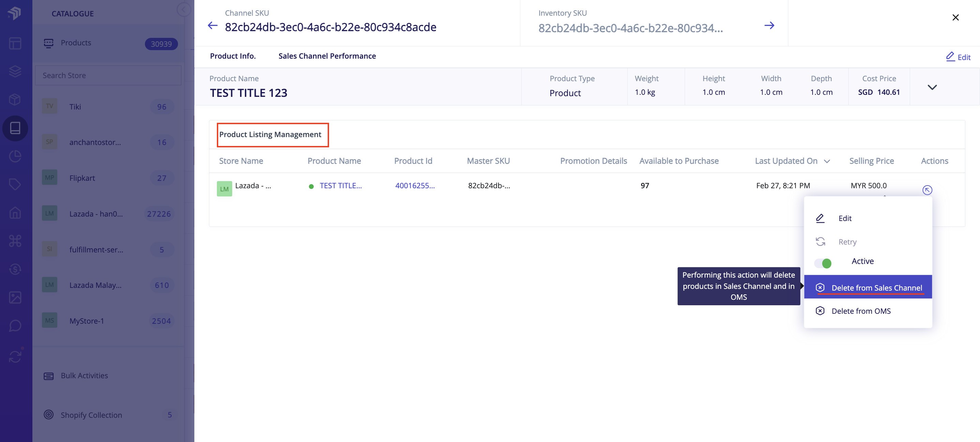Screen dimensions: 980x442
Task: Sort by Last Updated On chevron
Action: coord(827,161)
